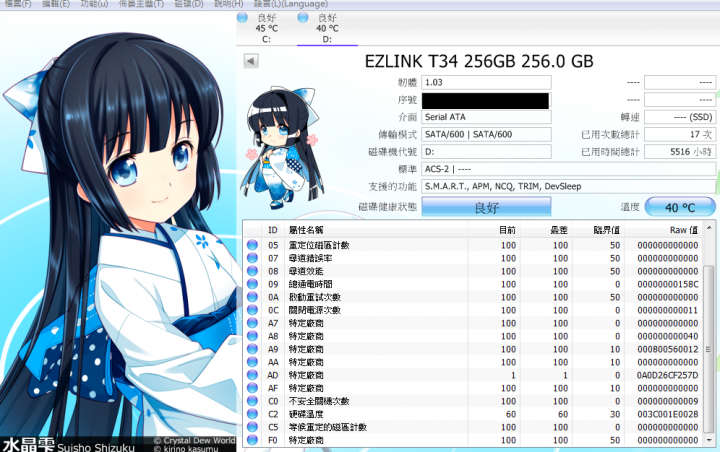Open the 磁碟(D) menu
Screen dimensions: 720x452
pos(189,4)
